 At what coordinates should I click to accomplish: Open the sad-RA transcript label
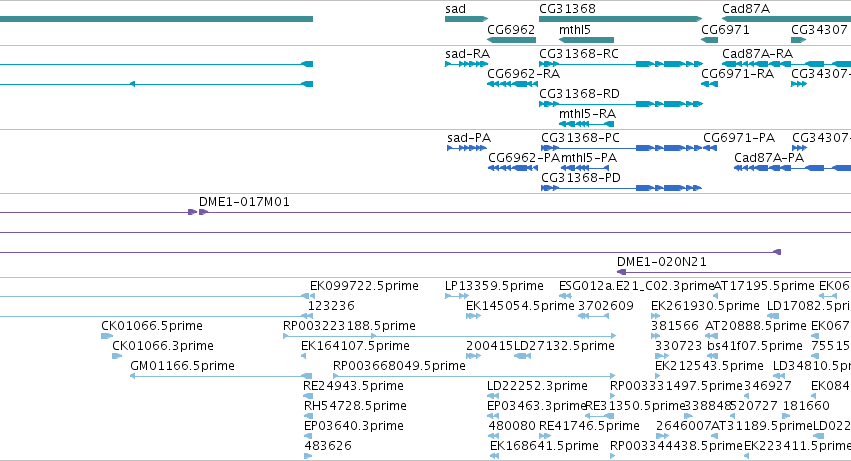click(467, 54)
